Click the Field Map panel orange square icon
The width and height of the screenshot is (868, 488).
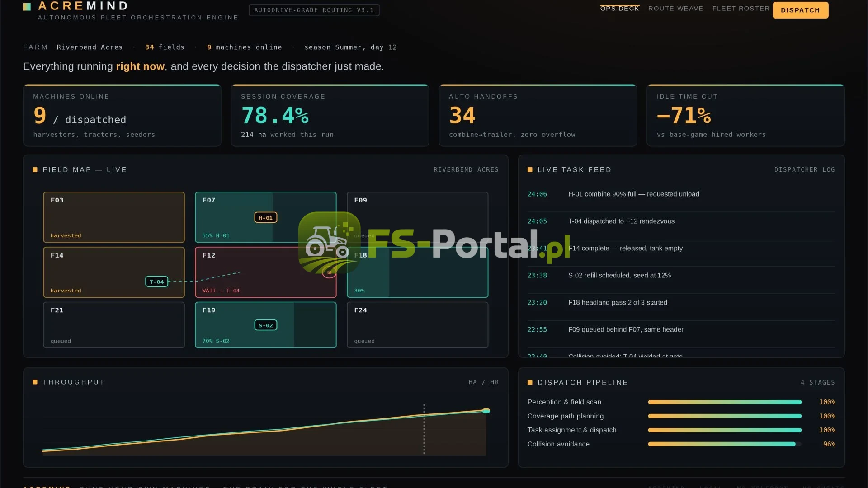click(35, 170)
